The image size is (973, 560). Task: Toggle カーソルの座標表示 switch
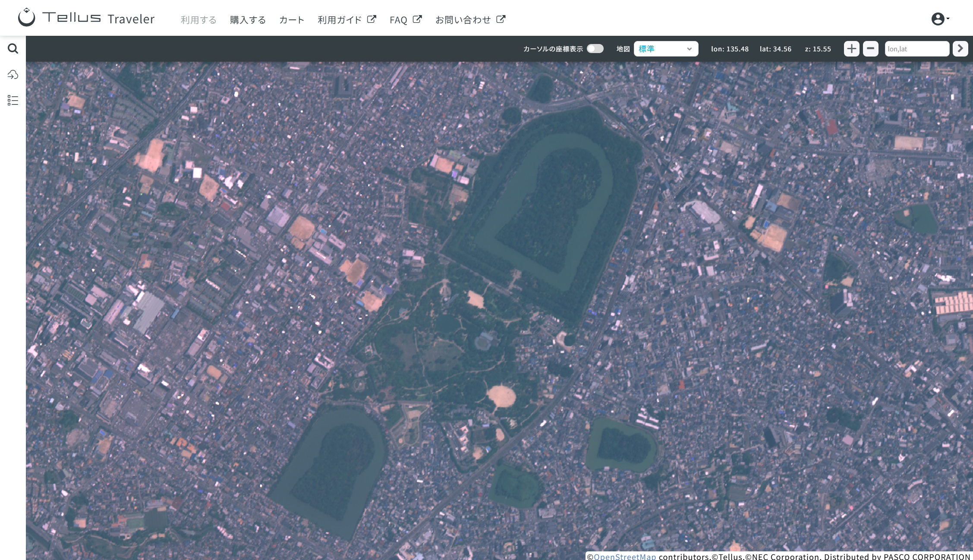point(595,49)
